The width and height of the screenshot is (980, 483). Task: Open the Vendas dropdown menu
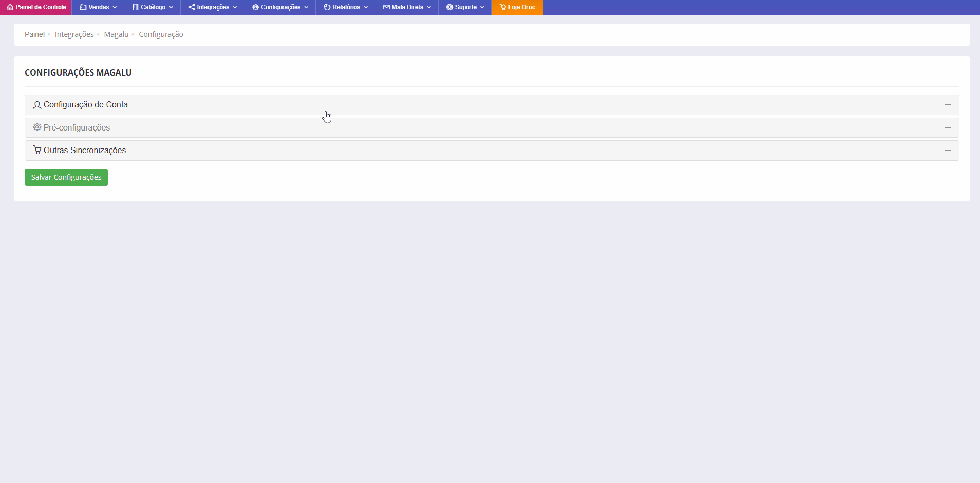pos(98,7)
